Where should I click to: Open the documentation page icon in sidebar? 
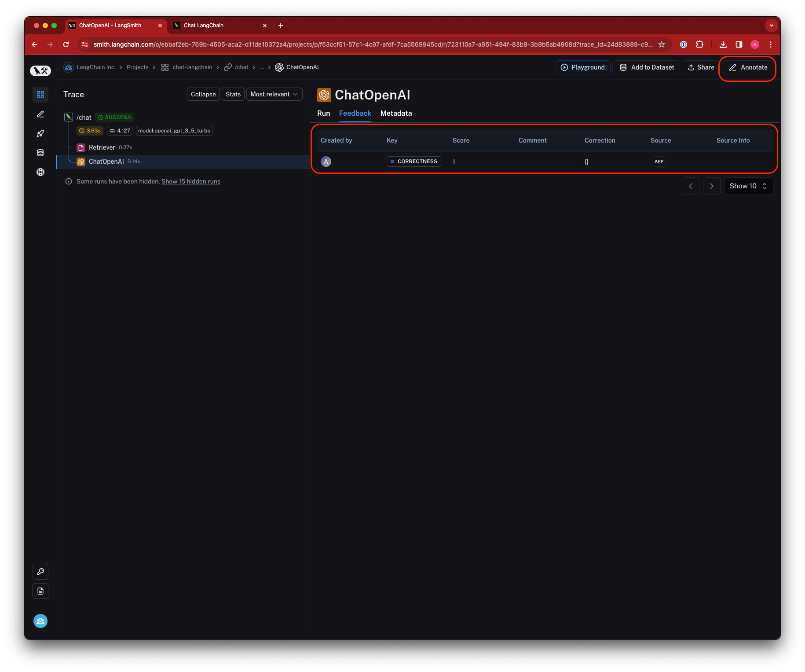point(40,591)
